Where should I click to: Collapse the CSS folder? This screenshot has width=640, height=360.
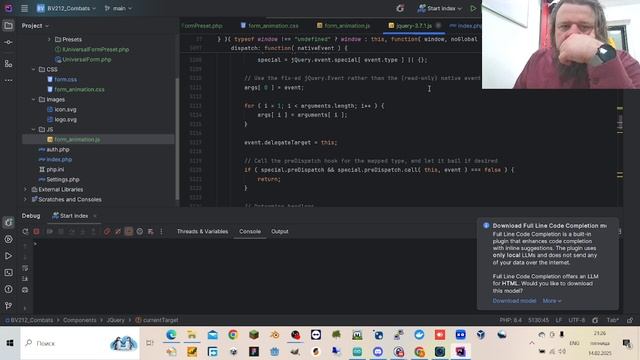point(33,69)
